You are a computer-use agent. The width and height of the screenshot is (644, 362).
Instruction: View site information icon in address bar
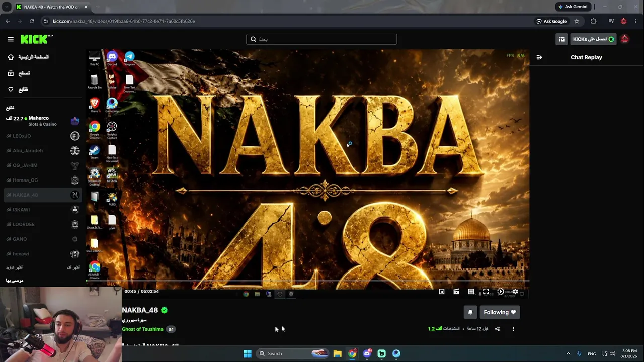point(46,21)
